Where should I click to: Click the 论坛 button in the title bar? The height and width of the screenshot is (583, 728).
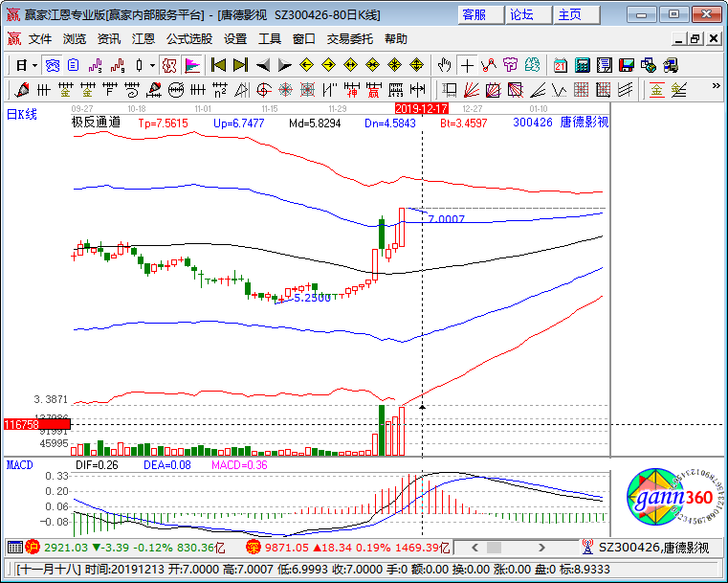click(529, 15)
